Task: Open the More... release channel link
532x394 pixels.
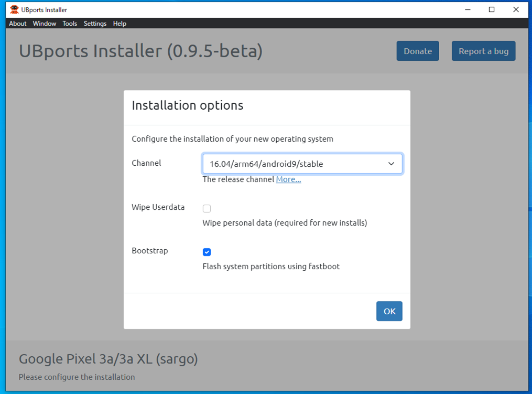Action: tap(288, 179)
